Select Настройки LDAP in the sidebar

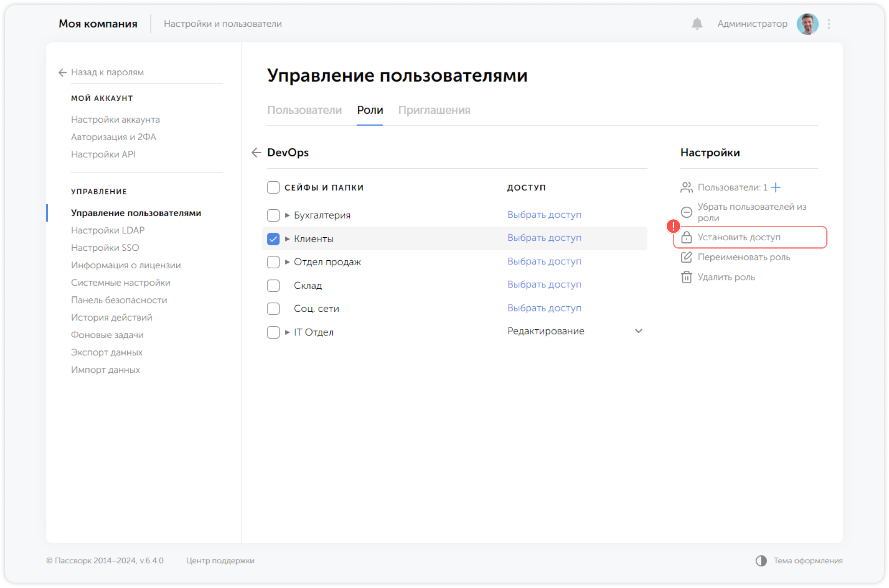108,230
